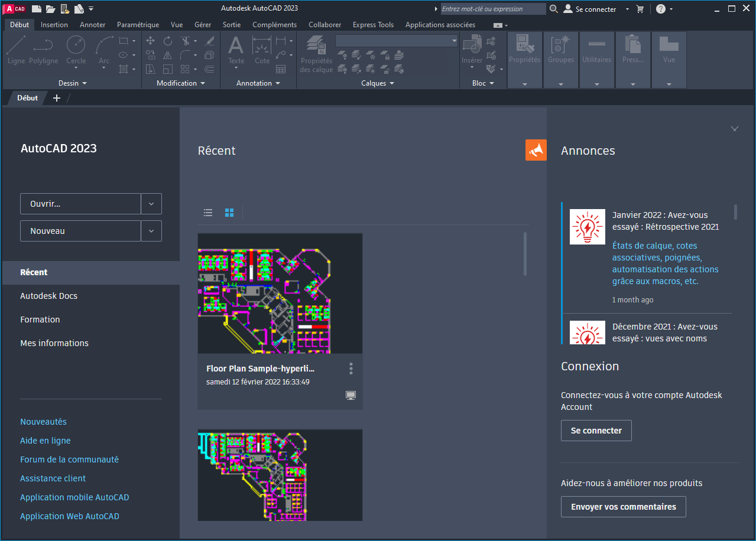Select the Polyligne tool
The height and width of the screenshot is (541, 756).
coord(44,50)
